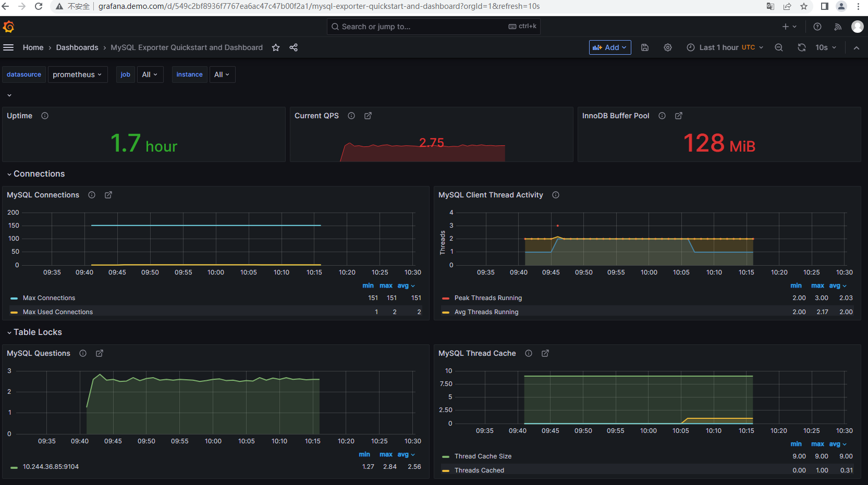Open browser side panel icon

[x=825, y=6]
